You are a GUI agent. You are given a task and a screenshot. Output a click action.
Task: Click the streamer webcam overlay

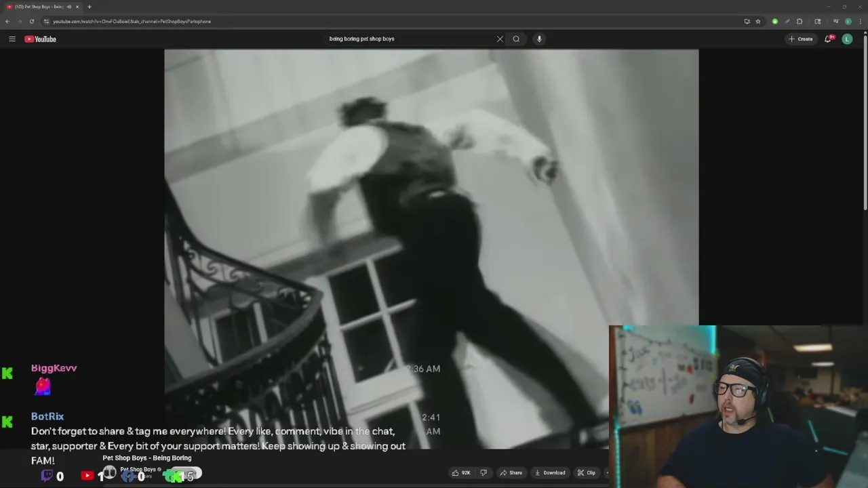click(738, 407)
